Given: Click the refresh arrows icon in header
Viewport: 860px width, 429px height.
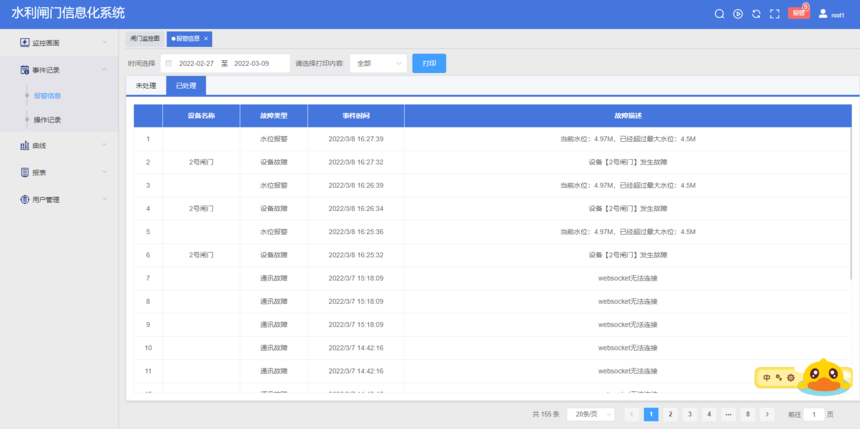Looking at the screenshot, I should point(756,14).
